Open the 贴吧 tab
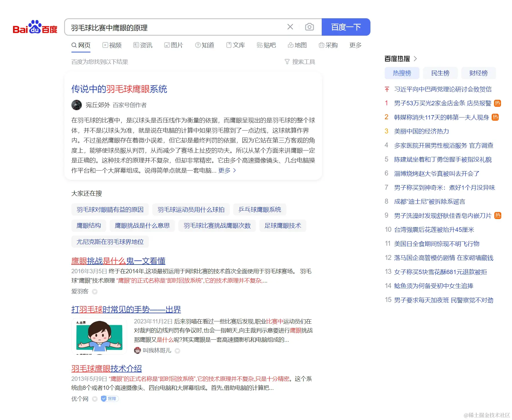This screenshot has height=420, width=512. tap(266, 45)
